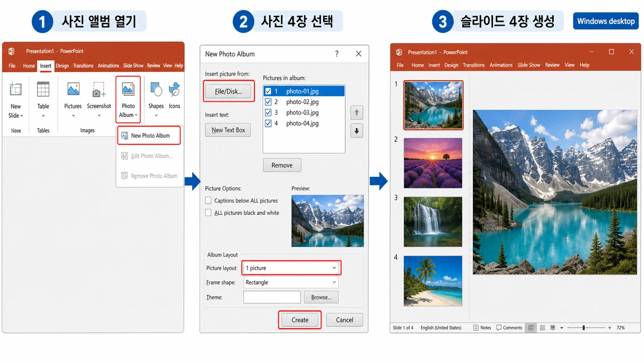This screenshot has width=644, height=363.
Task: Click the Pictures icon in the Images group
Action: point(73,89)
